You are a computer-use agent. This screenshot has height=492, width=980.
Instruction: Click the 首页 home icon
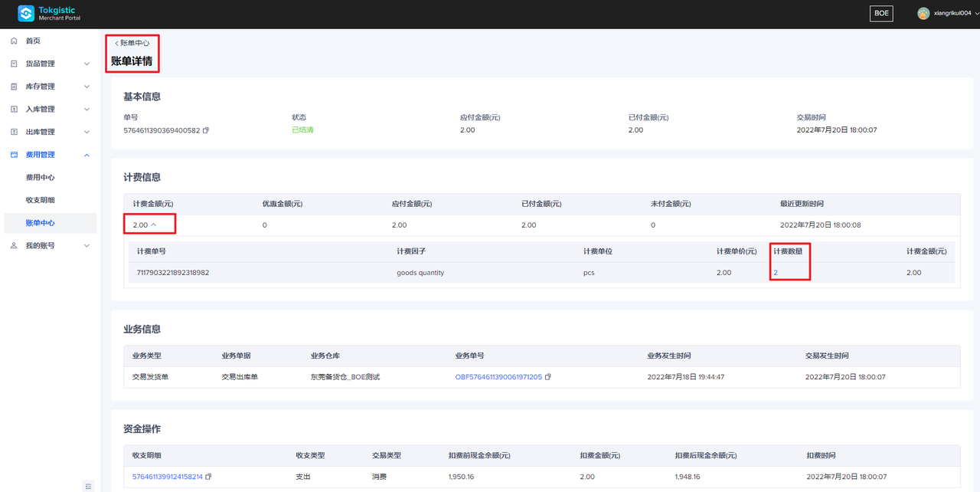[x=14, y=41]
